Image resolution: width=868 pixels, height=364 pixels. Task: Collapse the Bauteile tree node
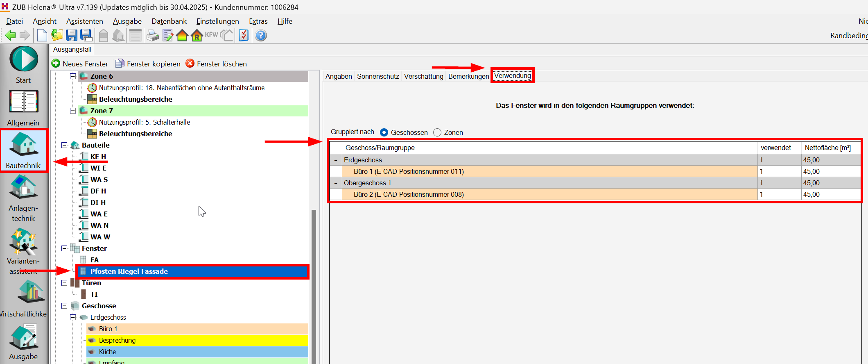pos(64,145)
